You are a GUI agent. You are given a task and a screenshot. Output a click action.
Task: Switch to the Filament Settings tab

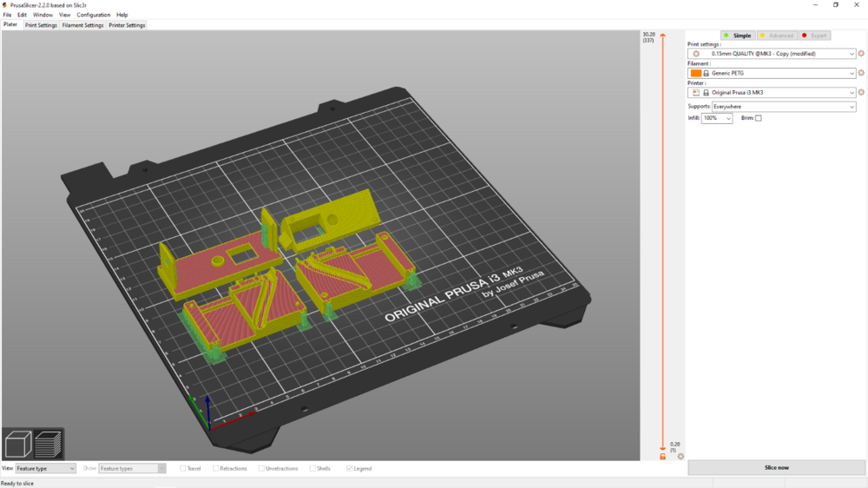(82, 25)
